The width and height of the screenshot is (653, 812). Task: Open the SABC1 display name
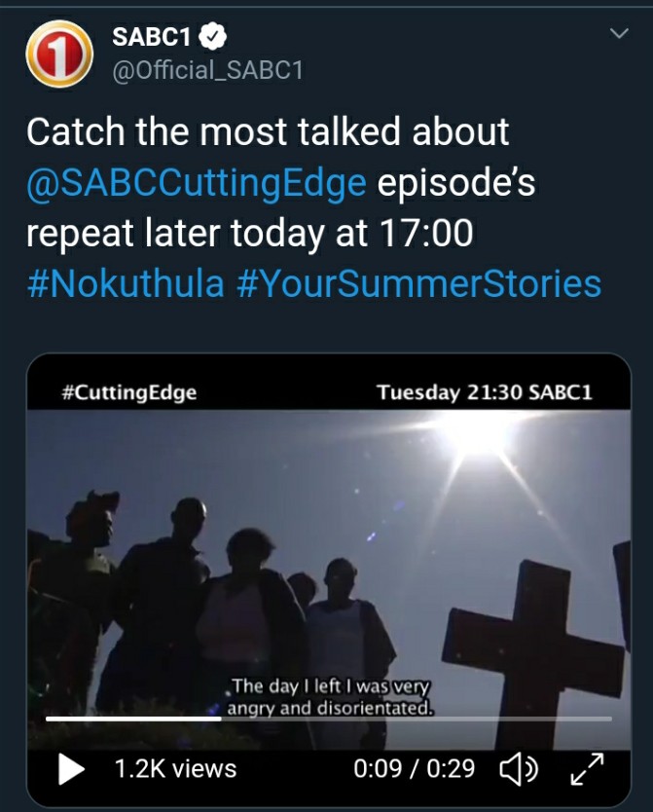coord(151,36)
